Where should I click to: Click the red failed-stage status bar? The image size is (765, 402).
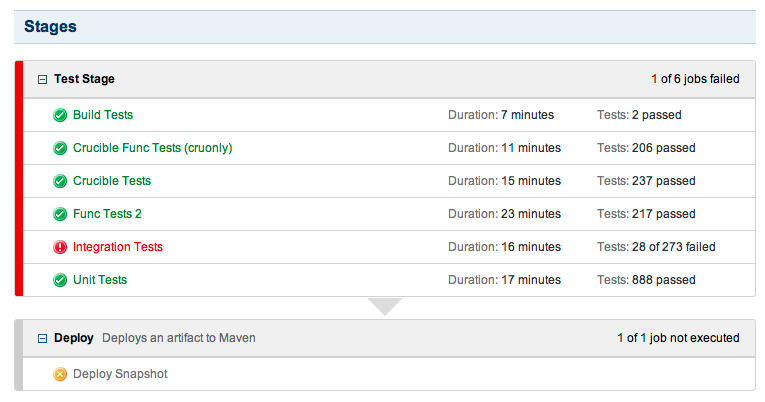(19, 179)
